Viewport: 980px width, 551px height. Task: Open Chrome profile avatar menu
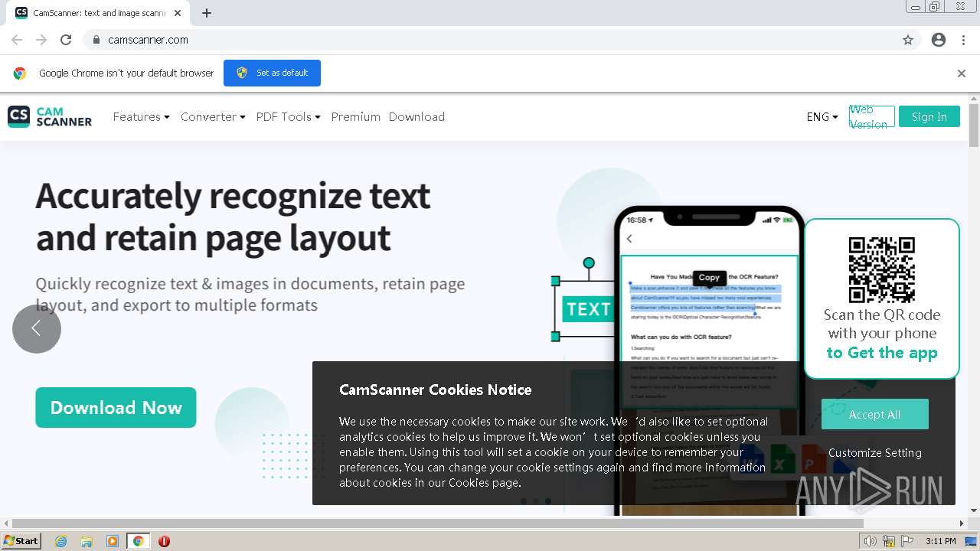point(939,40)
